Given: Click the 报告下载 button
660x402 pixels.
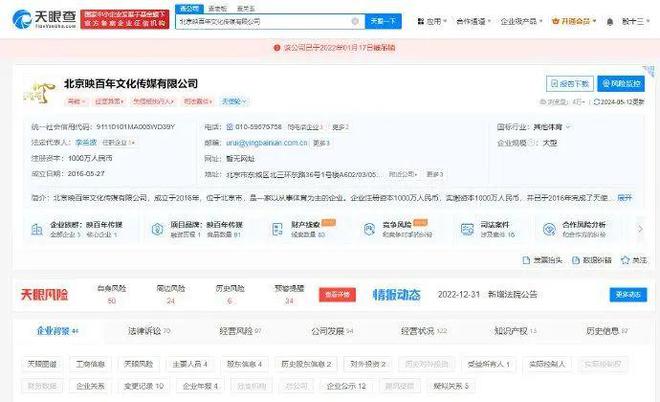Looking at the screenshot, I should pyautogui.click(x=570, y=84).
